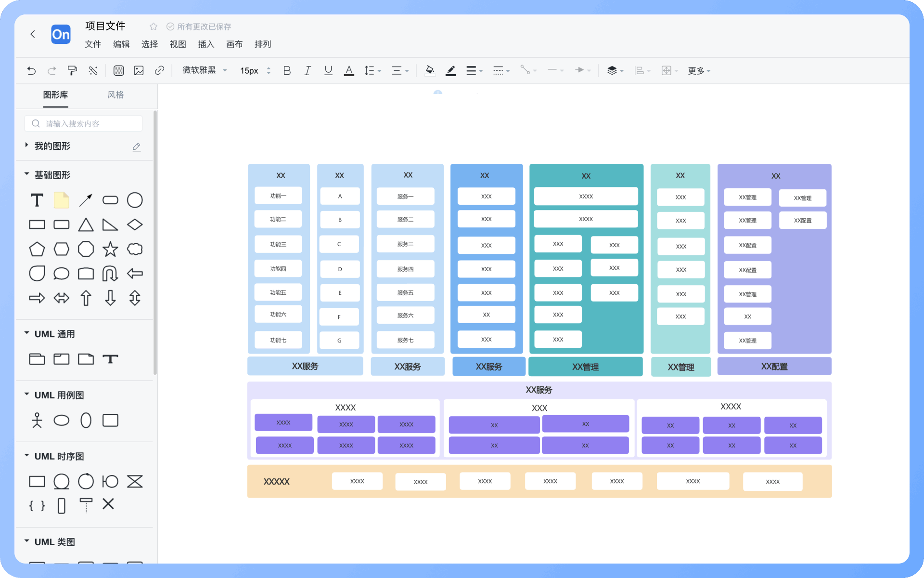Open the 排列 menu
The width and height of the screenshot is (924, 578).
click(x=263, y=44)
